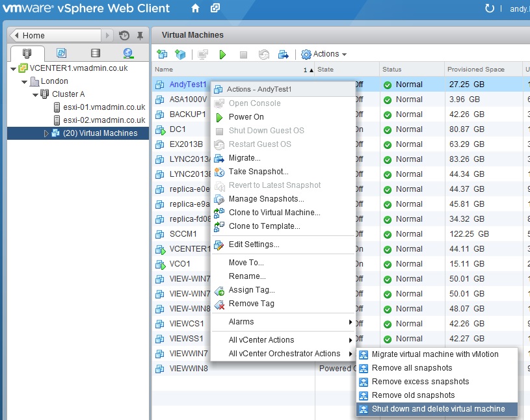Screen dimensions: 530x420
Task: Click the EX2013B VM icon
Action: pos(159,144)
